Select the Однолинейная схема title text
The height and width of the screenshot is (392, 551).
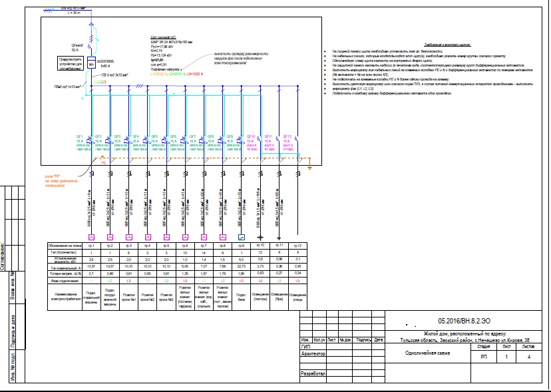coord(427,353)
